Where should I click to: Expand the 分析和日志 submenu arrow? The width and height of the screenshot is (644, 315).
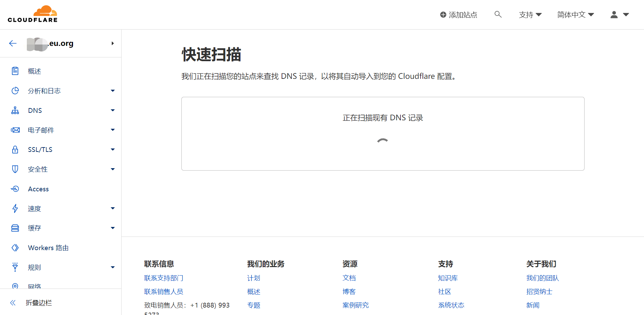click(113, 91)
